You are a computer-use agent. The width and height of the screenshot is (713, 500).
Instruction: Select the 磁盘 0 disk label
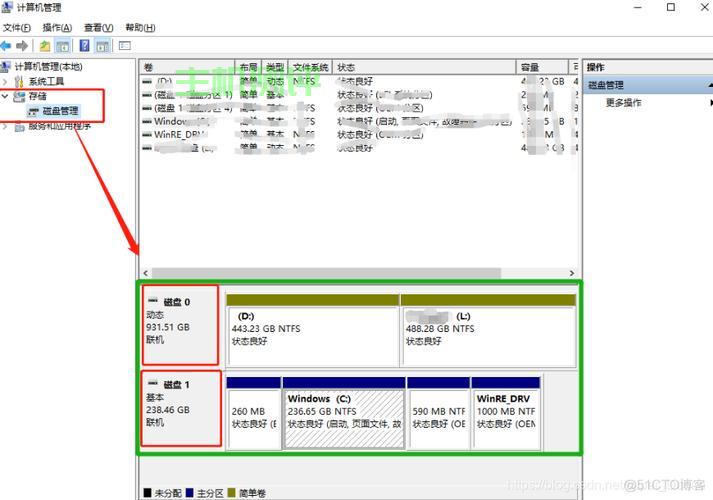tap(175, 301)
